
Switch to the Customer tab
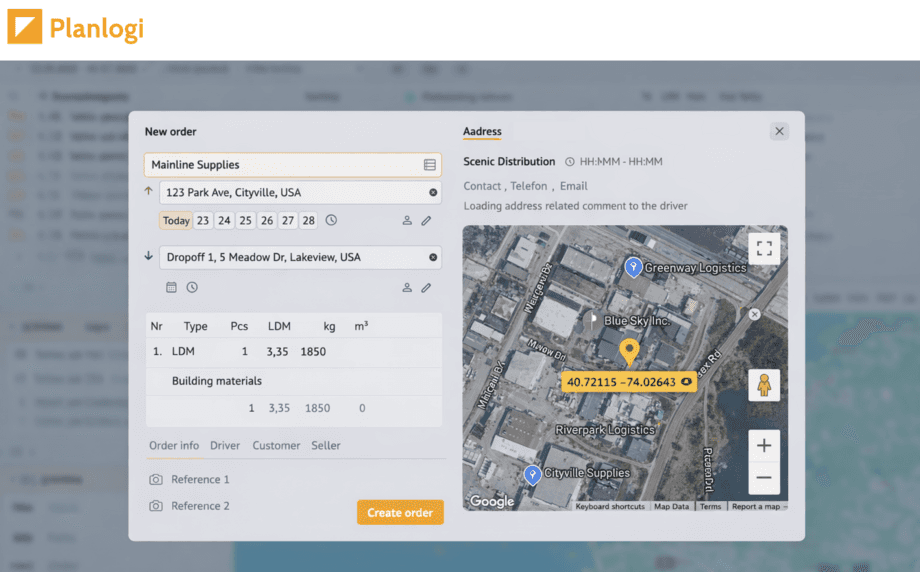click(x=276, y=445)
